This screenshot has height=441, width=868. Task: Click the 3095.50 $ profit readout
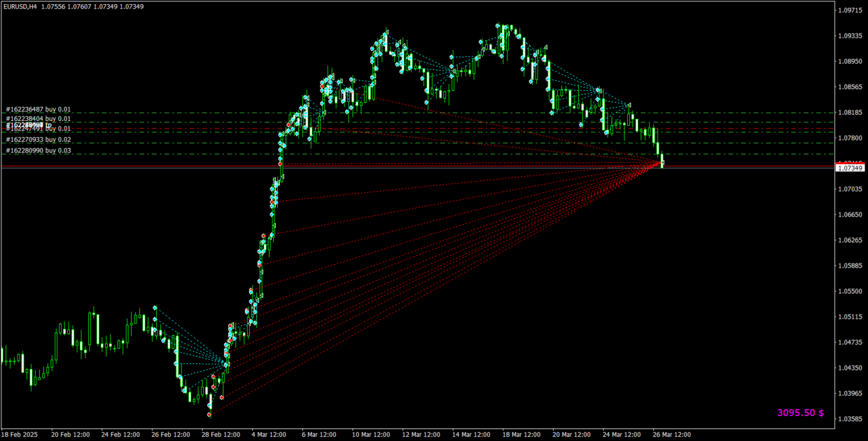coord(801,413)
